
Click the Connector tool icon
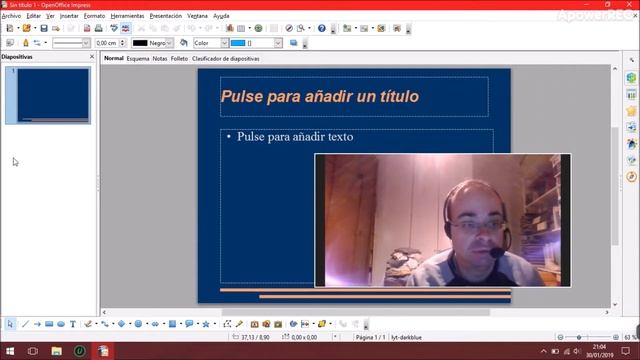tap(105, 324)
